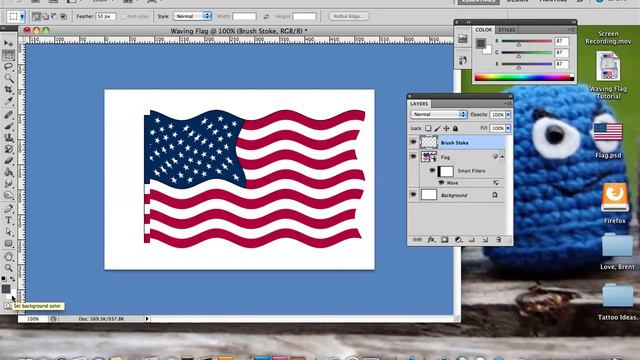Screen dimensions: 640x360
Task: Click New selection mode icon
Action: 36,16
